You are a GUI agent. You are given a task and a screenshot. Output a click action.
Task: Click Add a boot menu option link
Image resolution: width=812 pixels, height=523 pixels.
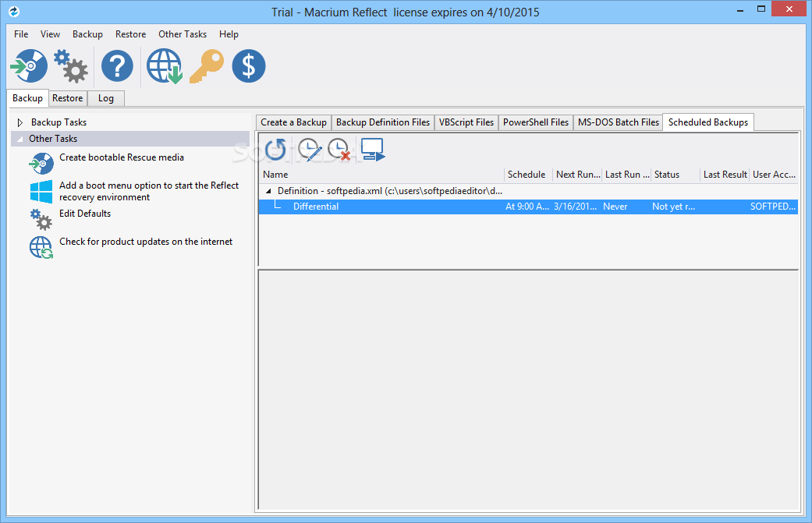click(149, 191)
